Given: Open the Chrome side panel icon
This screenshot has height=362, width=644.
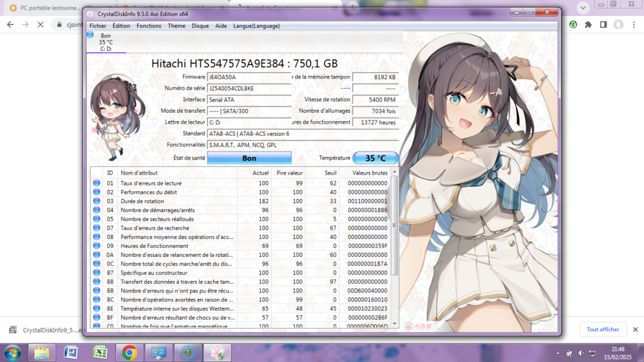Looking at the screenshot, I should (x=603, y=24).
